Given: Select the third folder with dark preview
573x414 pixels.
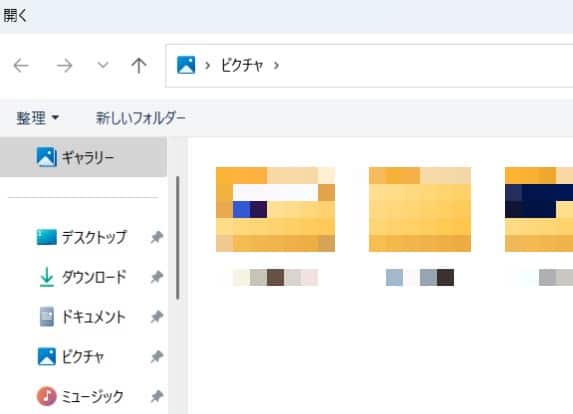Looking at the screenshot, I should (x=539, y=209).
